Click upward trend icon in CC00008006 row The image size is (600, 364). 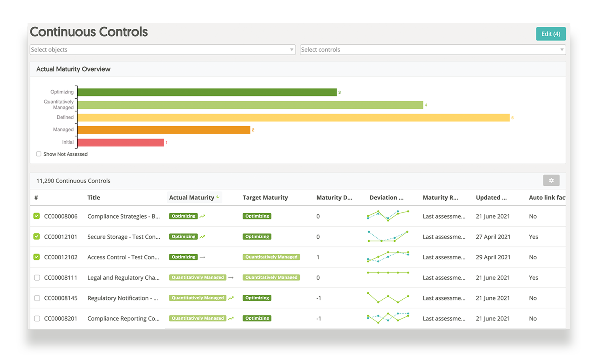[x=202, y=216]
